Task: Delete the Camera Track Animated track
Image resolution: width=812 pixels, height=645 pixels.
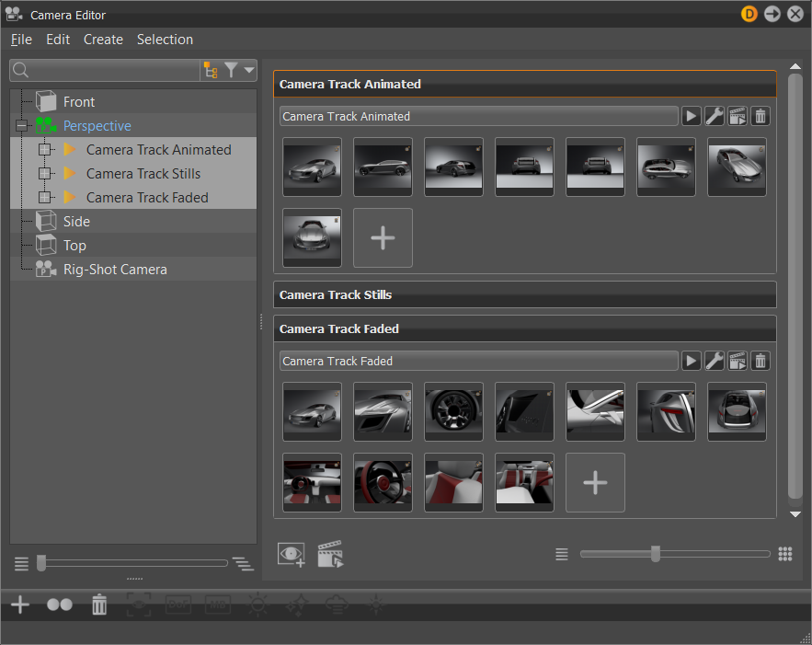Action: tap(761, 116)
